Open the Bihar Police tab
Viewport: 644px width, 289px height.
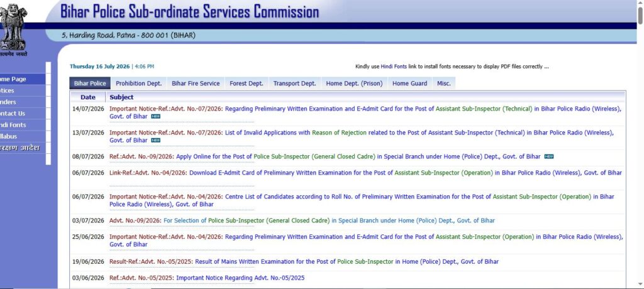click(x=90, y=84)
